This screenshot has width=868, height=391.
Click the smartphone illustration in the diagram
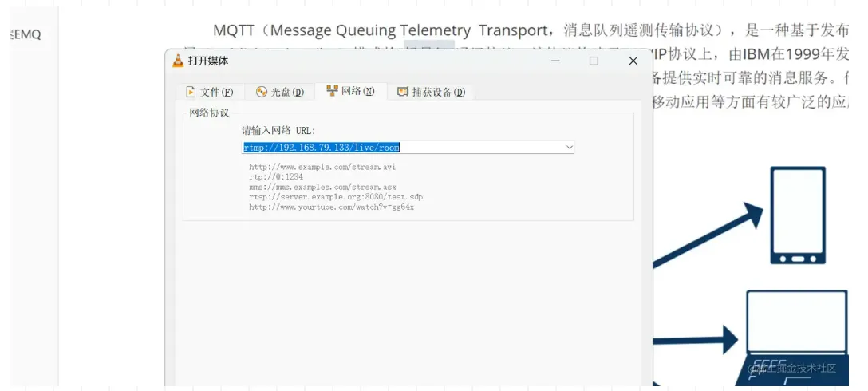tap(799, 215)
